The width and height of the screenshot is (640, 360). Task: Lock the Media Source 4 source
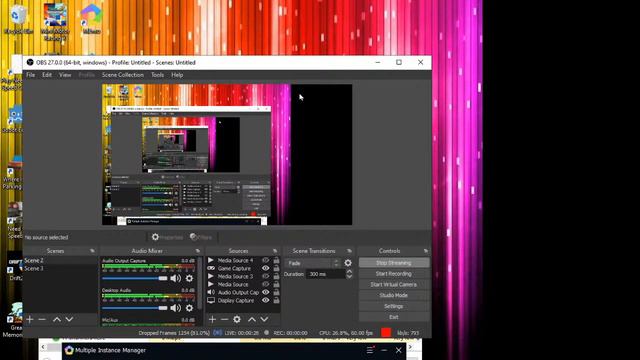[276, 260]
